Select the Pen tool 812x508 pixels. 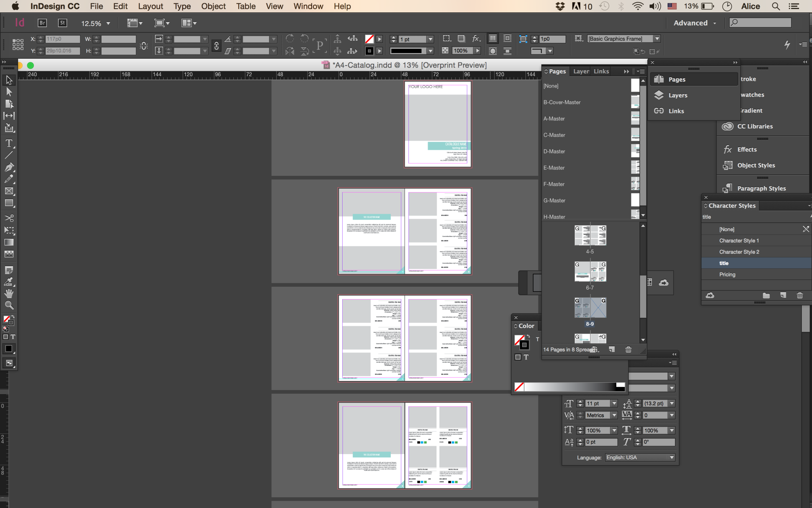pyautogui.click(x=9, y=167)
